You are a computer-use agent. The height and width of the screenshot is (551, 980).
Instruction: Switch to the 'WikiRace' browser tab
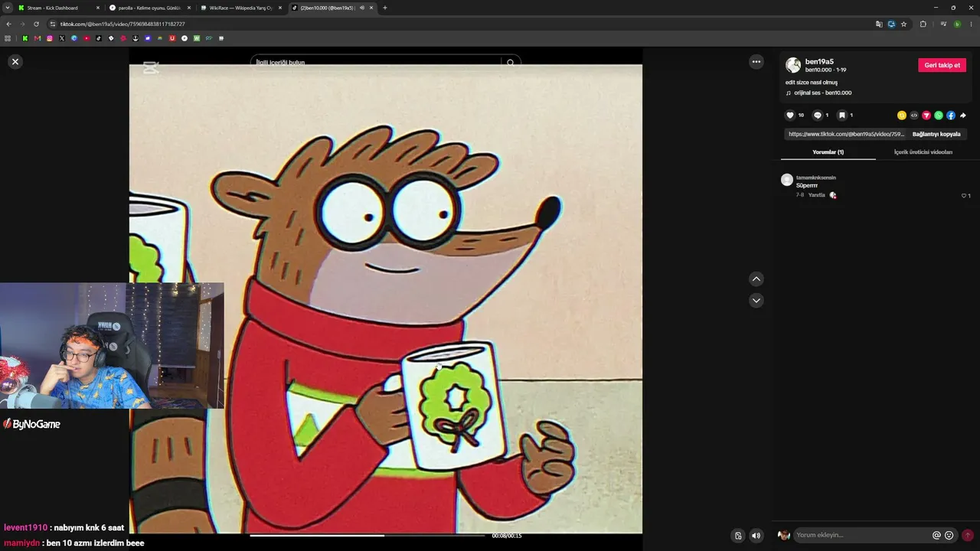[240, 8]
